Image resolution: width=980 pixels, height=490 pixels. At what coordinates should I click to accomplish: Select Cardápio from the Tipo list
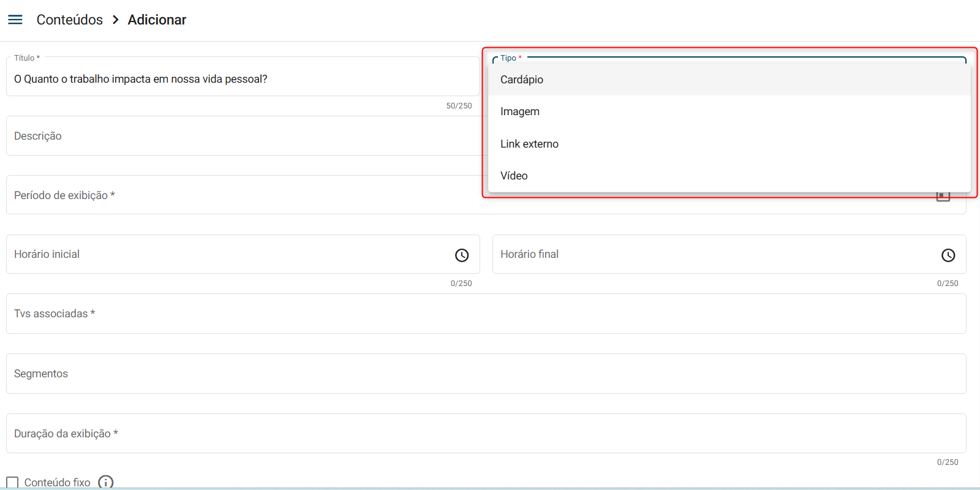[522, 80]
